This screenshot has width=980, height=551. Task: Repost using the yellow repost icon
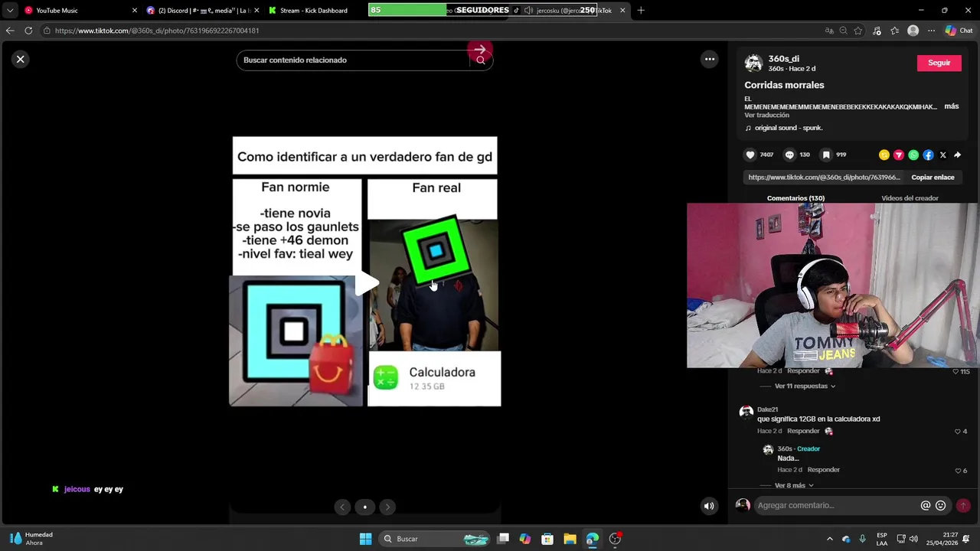coord(884,155)
